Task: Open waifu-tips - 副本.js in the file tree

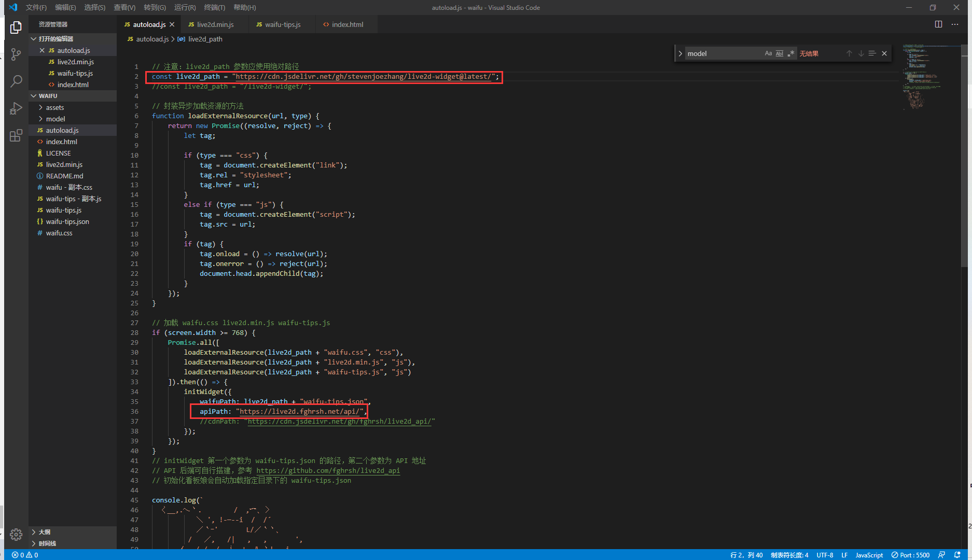Action: [74, 199]
